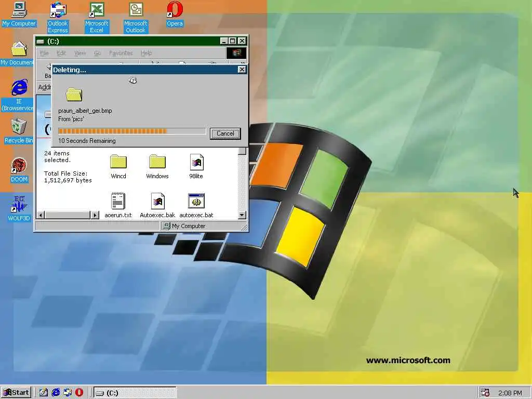Viewport: 532px width, 399px height.
Task: Open My Computer desktop icon
Action: 19,14
